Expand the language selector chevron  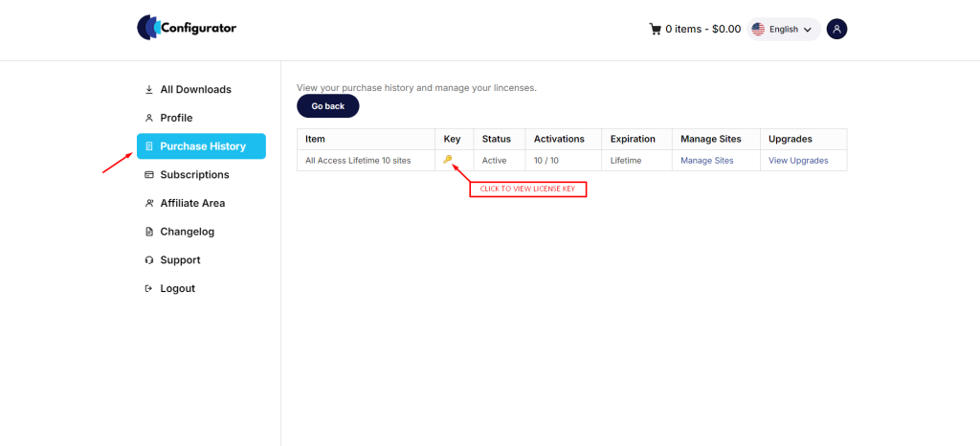[807, 30]
